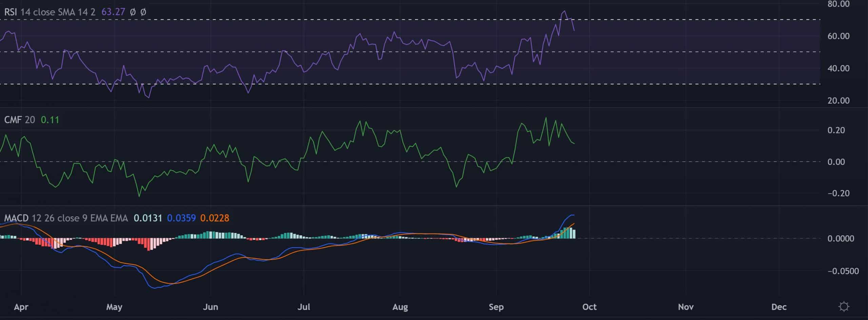The height and width of the screenshot is (320, 868).
Task: Click the RSI indicator title
Action: tap(11, 12)
